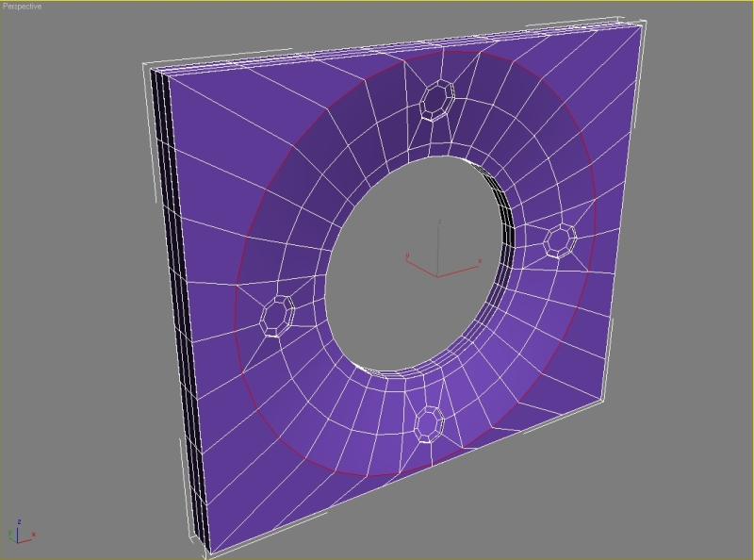Click the pivot gizmo origin in the central hole
This screenshot has width=754, height=560.
[x=438, y=276]
